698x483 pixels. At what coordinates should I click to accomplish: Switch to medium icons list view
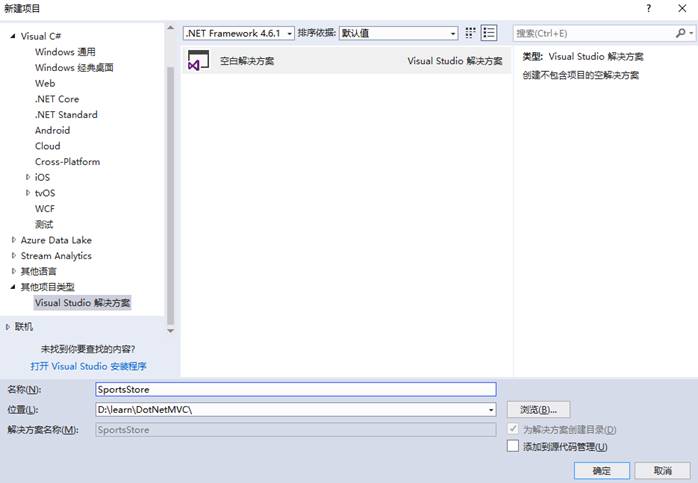tap(489, 33)
